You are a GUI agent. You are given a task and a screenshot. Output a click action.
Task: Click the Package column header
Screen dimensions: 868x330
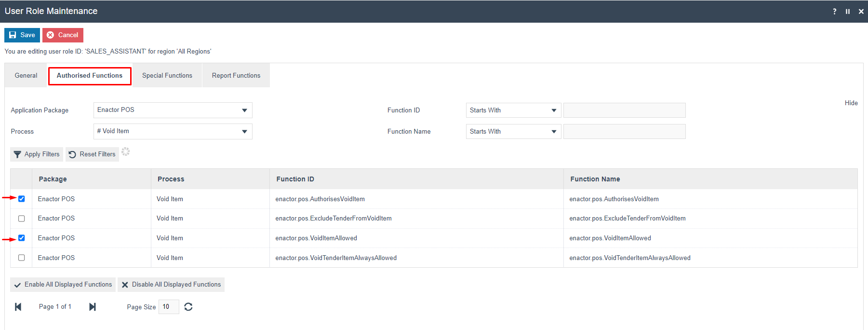coord(92,179)
